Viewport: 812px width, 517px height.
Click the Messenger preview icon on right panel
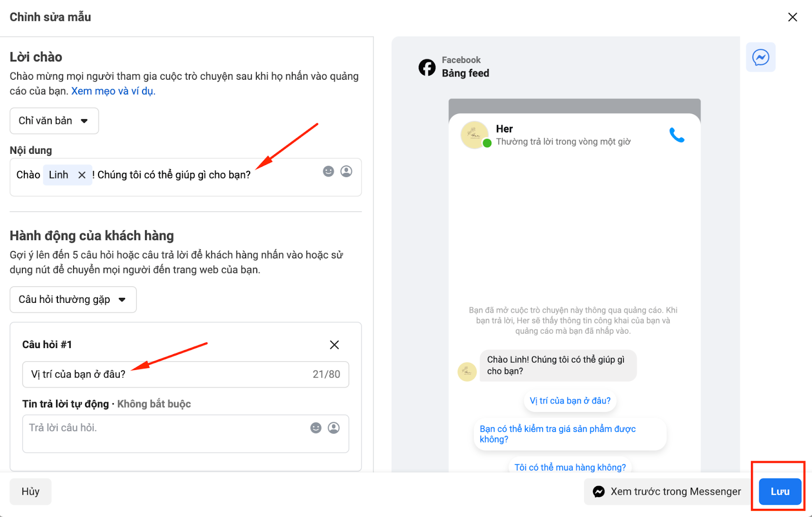click(760, 57)
